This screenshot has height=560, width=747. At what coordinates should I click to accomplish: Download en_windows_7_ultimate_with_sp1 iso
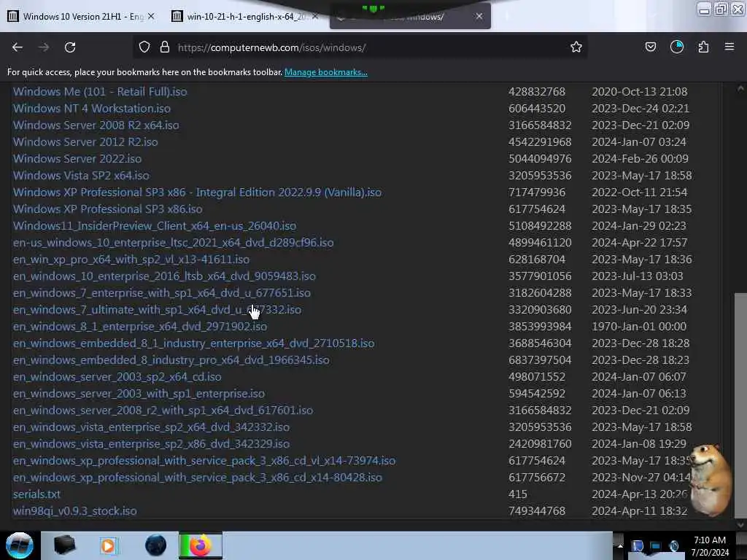[158, 309]
